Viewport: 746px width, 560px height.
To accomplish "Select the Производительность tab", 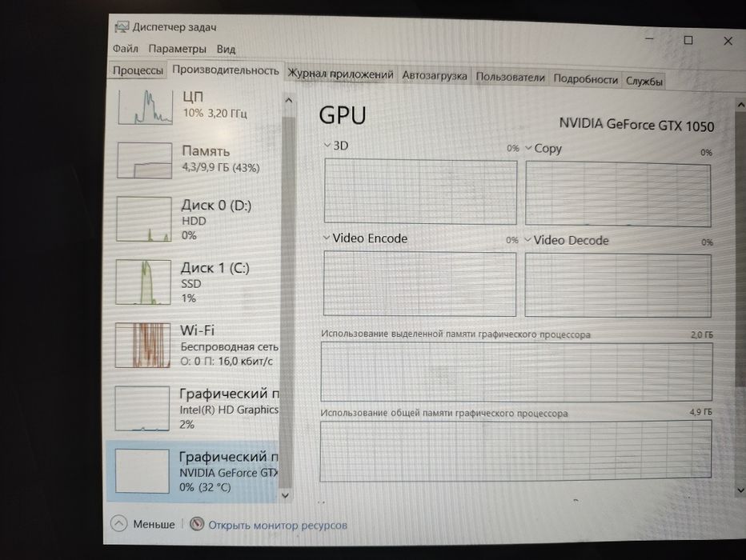I will click(226, 70).
